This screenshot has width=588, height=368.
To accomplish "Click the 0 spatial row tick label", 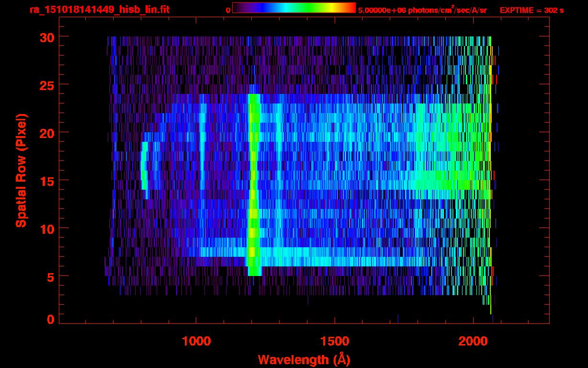I will click(50, 319).
